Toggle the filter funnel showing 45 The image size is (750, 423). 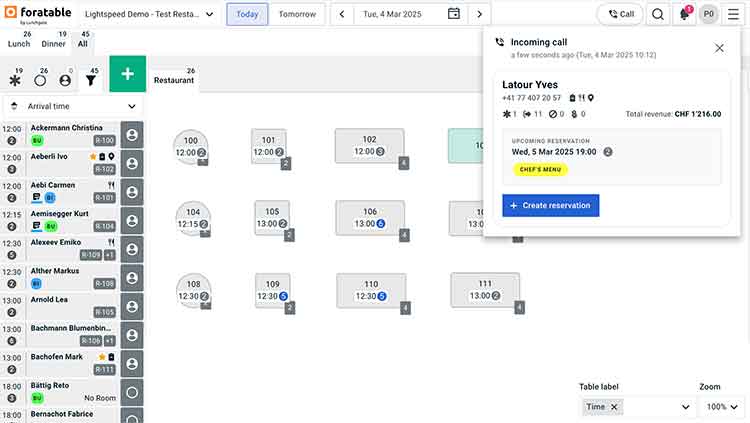pyautogui.click(x=90, y=79)
